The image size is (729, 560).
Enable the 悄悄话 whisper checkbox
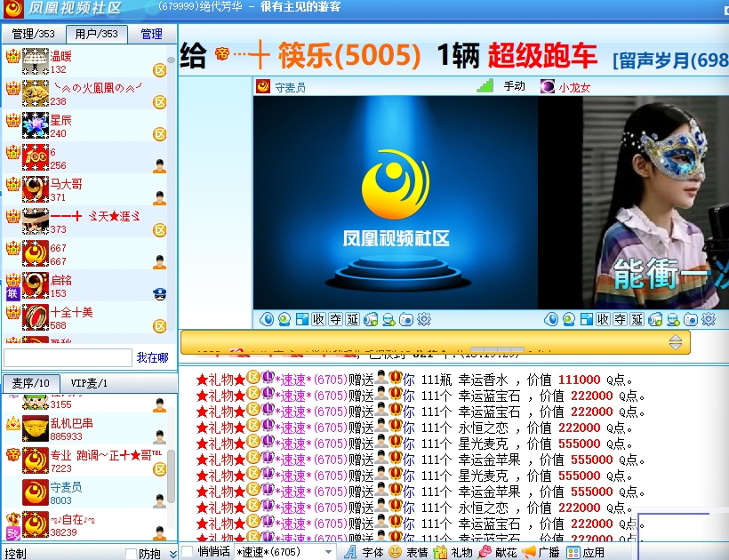click(x=188, y=552)
